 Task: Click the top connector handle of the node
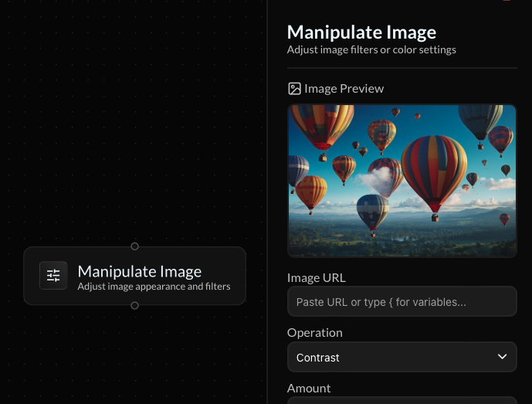(134, 246)
